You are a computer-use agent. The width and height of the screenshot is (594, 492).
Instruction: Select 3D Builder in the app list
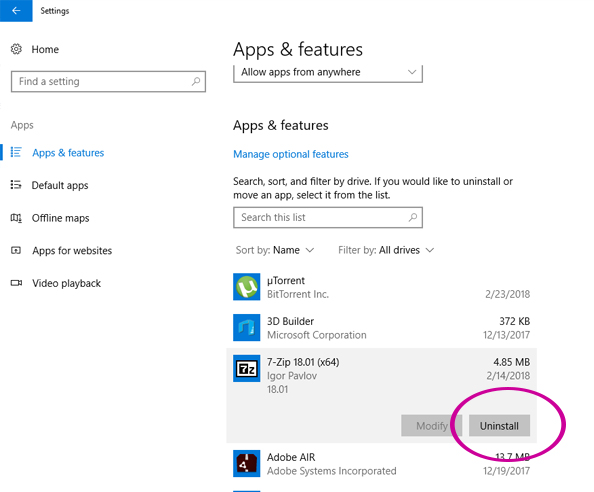point(381,328)
